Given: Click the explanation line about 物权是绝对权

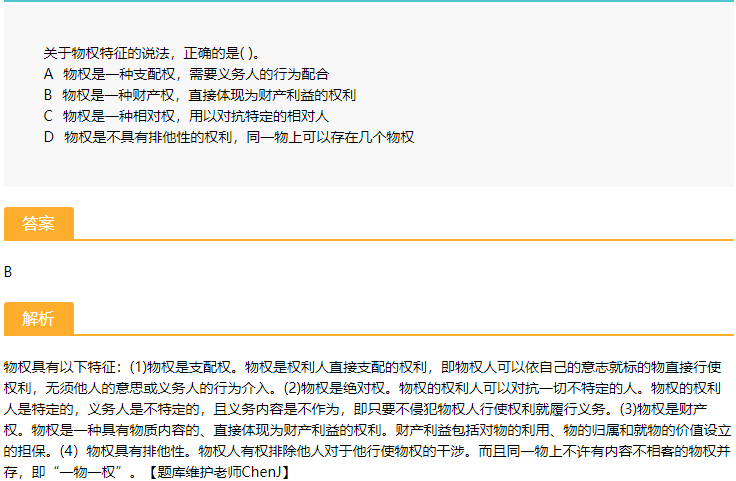Looking at the screenshot, I should coord(362,388).
